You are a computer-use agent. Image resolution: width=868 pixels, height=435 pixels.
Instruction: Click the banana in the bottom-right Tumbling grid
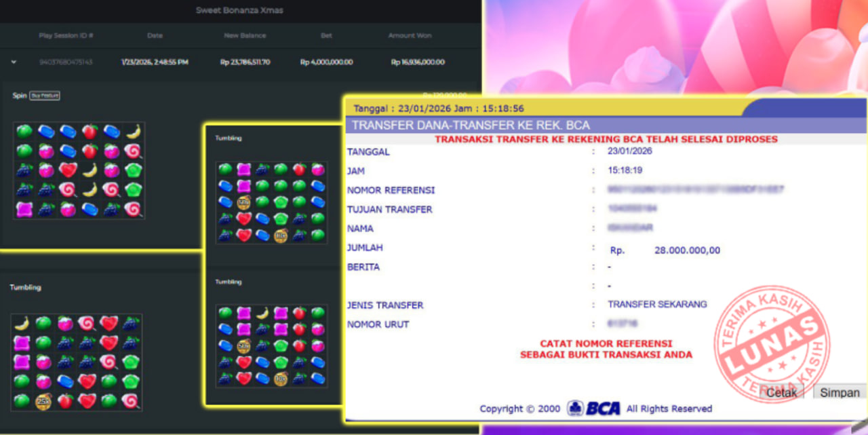[262, 313]
